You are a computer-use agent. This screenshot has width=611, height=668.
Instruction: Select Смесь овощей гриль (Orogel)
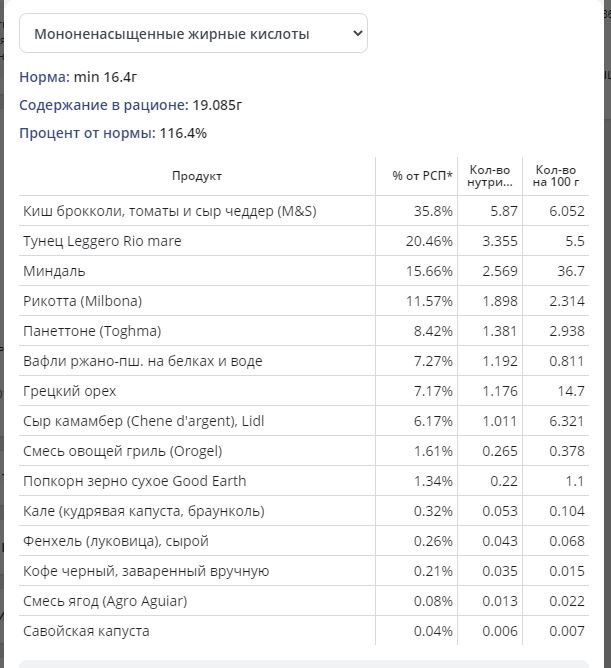(x=304, y=451)
